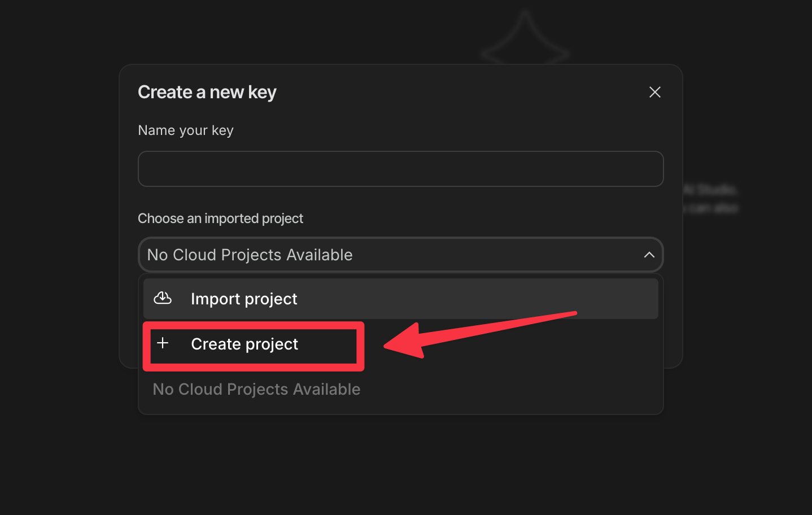The image size is (812, 515).
Task: Close the Create a new key dialog
Action: (x=654, y=92)
